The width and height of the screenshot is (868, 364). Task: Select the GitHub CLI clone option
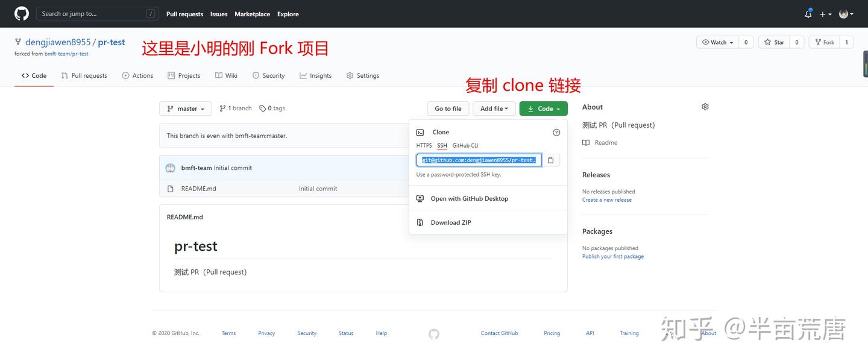click(x=465, y=146)
